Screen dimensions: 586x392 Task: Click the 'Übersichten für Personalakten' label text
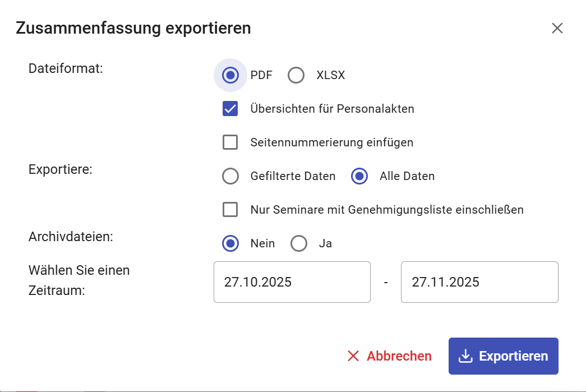(x=332, y=109)
